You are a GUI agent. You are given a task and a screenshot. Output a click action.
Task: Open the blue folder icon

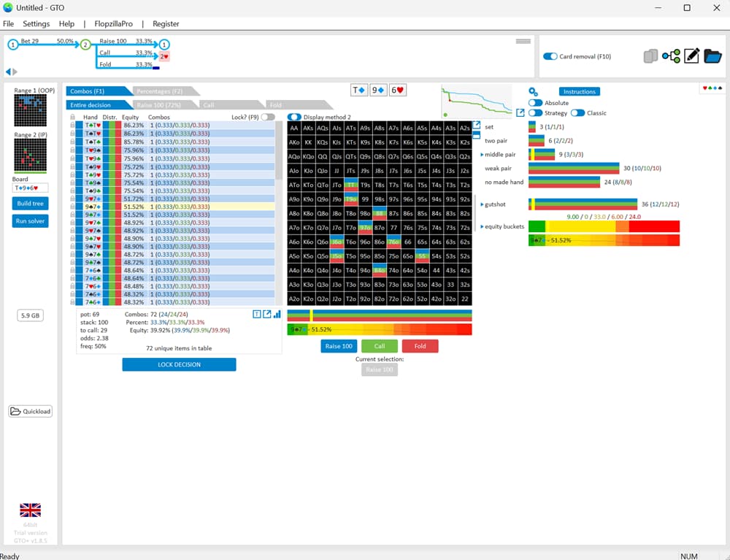tap(712, 56)
